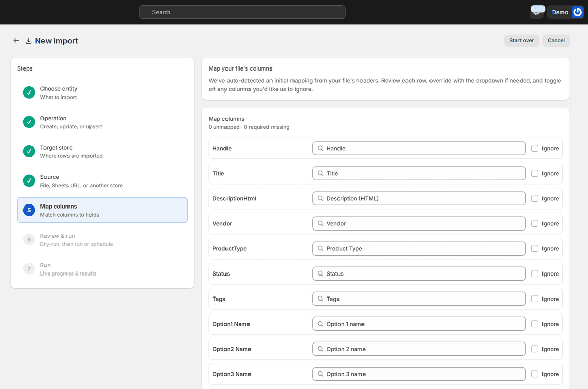Viewport: 588px width, 389px height.
Task: Click the '0 unmapped · 0 required missing' text
Action: pyautogui.click(x=249, y=127)
